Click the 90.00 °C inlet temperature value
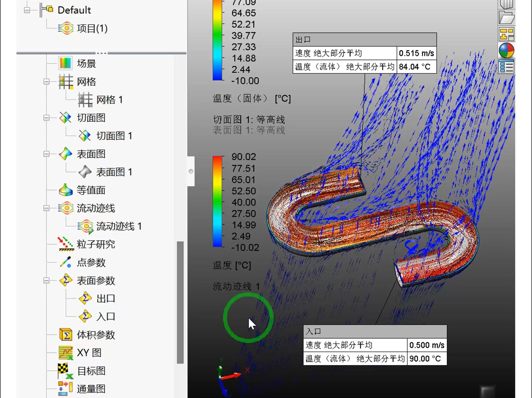Screen dimensions: 532x398 pos(427,358)
